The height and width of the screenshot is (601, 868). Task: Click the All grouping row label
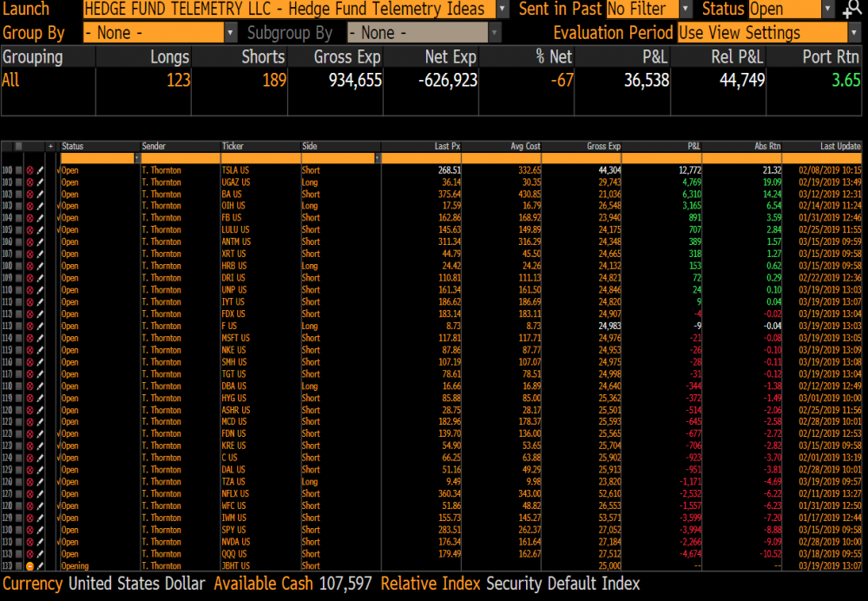click(x=10, y=80)
